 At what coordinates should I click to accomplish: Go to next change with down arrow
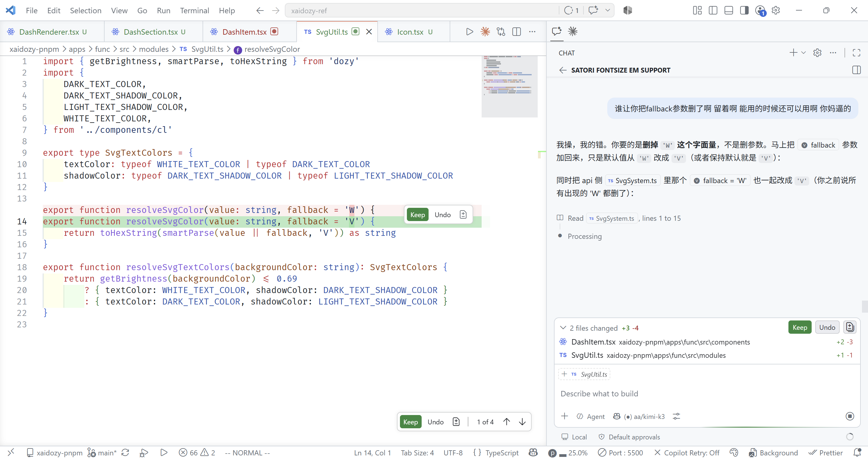tap(522, 422)
